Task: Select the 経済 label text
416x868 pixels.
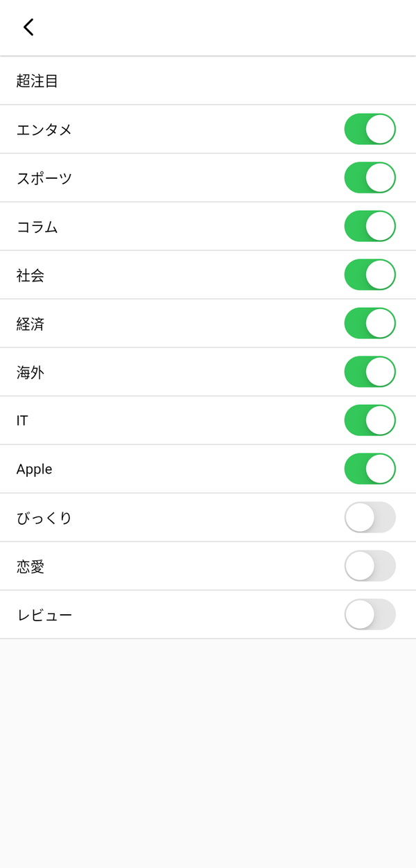Action: [x=31, y=324]
